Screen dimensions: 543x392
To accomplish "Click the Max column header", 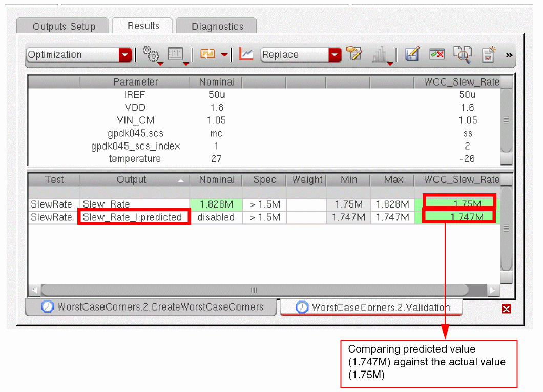I will pyautogui.click(x=393, y=180).
